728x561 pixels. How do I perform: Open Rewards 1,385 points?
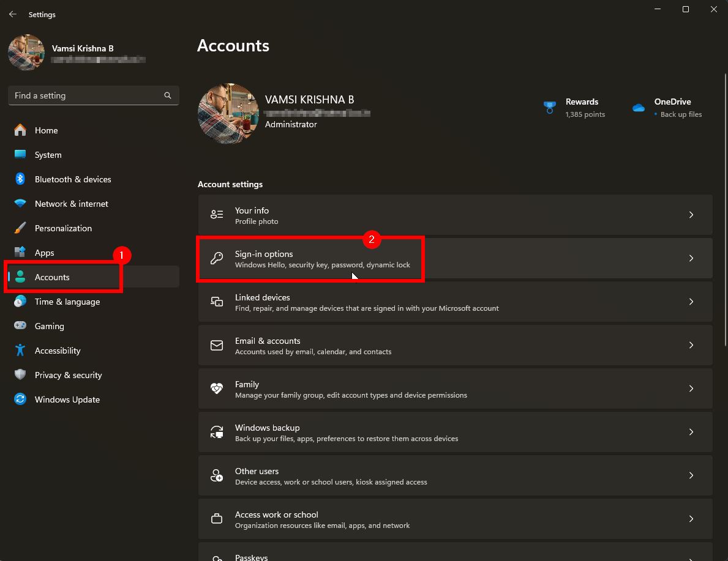pyautogui.click(x=574, y=108)
